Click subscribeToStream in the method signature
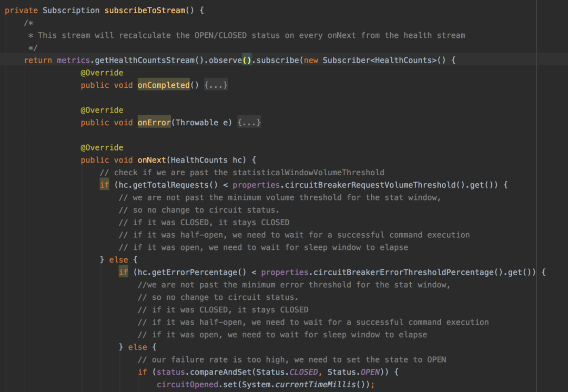 point(145,10)
